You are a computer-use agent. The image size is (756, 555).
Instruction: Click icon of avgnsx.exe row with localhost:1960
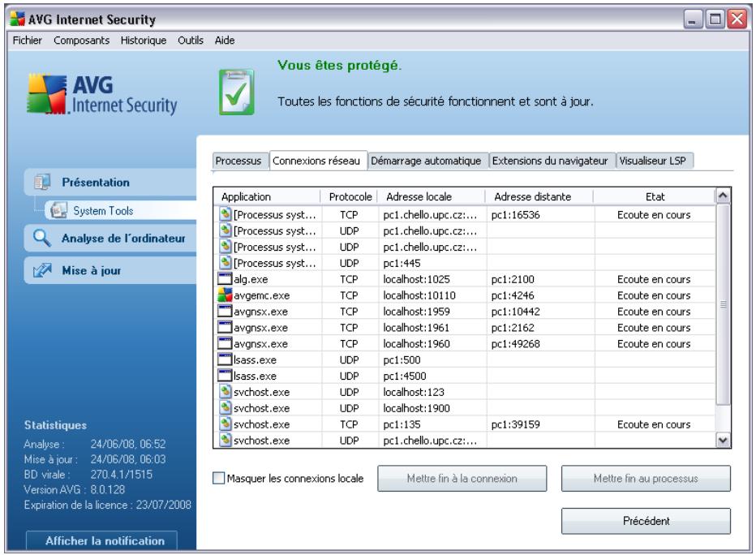pyautogui.click(x=225, y=343)
